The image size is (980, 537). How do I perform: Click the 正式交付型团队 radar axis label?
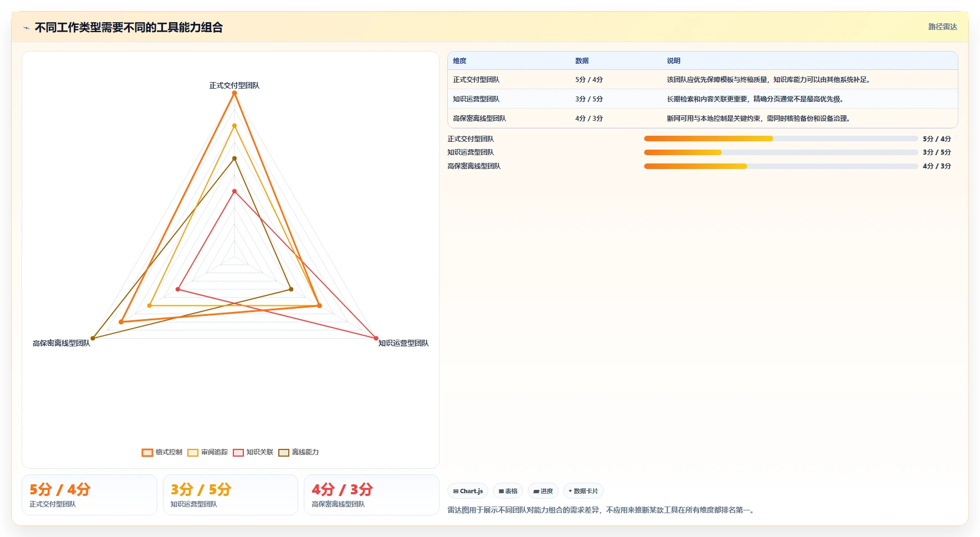click(234, 85)
